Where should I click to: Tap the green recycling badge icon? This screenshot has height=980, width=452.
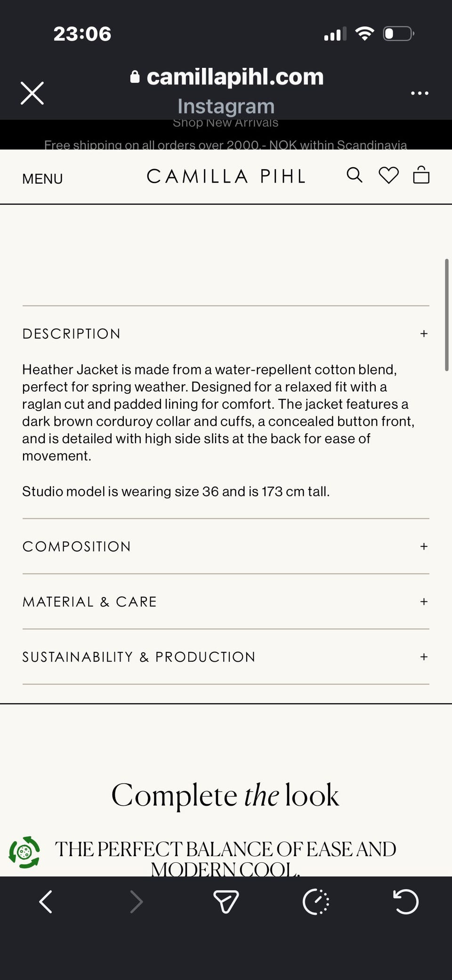(24, 852)
